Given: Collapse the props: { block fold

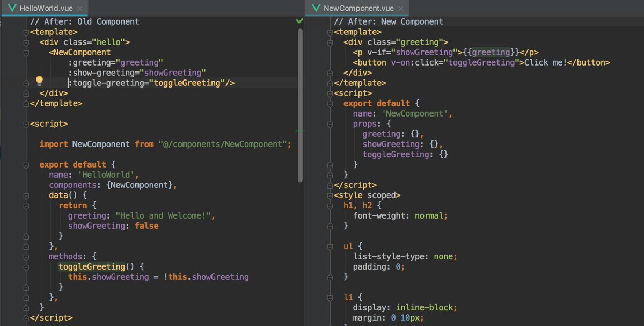Looking at the screenshot, I should pos(331,124).
